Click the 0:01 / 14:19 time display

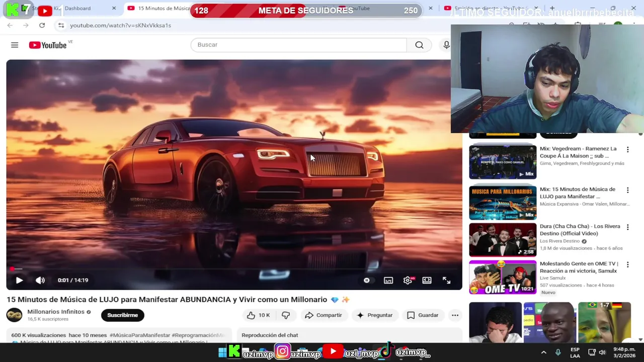tap(73, 280)
